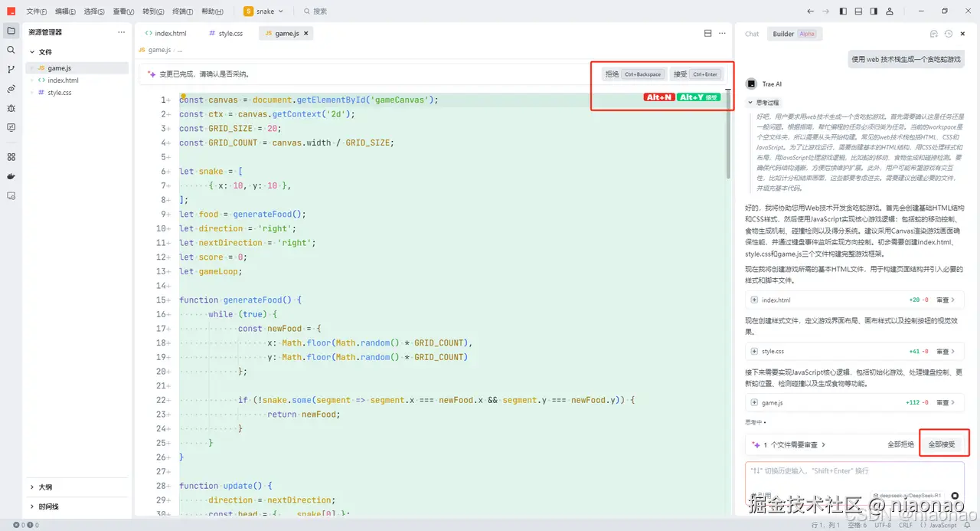This screenshot has width=980, height=531.
Task: Open Explorer panel more options ellipsis
Action: (x=121, y=32)
